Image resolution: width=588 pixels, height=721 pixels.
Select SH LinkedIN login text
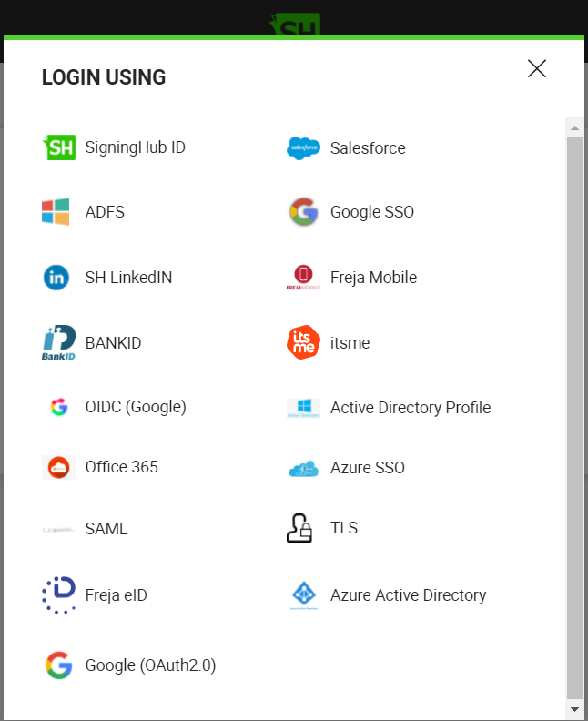coord(128,278)
